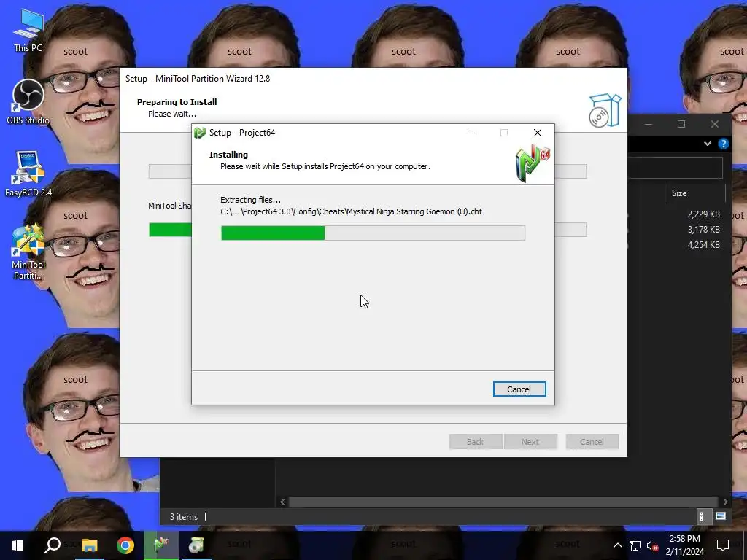Switch Explorer to large icons view
Viewport: 747px width, 560px height.
[x=721, y=516]
